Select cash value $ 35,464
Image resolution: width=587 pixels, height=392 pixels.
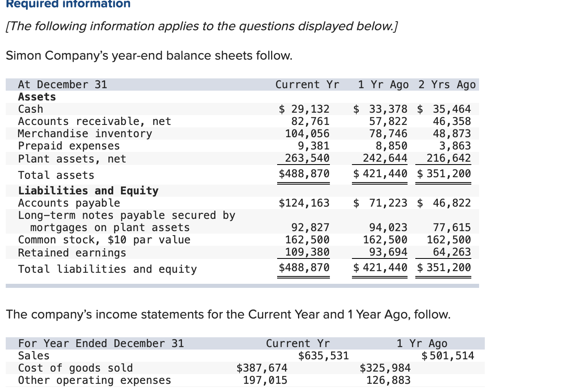(x=444, y=109)
